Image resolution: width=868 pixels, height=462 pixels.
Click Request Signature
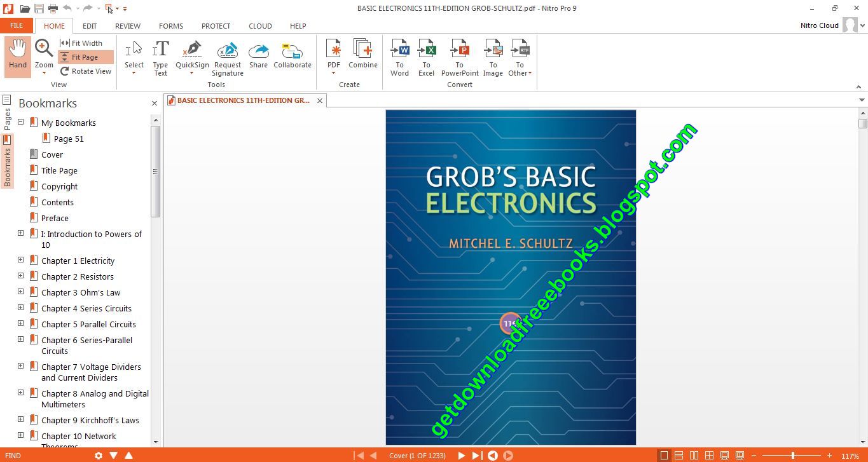coord(228,58)
